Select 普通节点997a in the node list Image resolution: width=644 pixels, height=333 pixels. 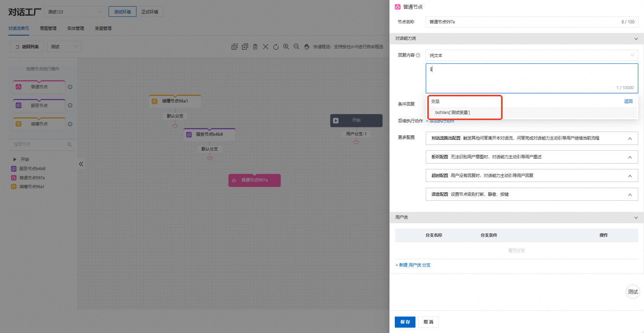[x=32, y=178]
